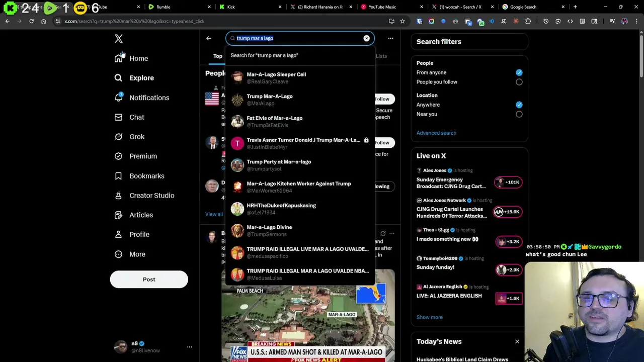Click the back arrow beside search box
The width and height of the screenshot is (644, 362).
click(x=208, y=38)
